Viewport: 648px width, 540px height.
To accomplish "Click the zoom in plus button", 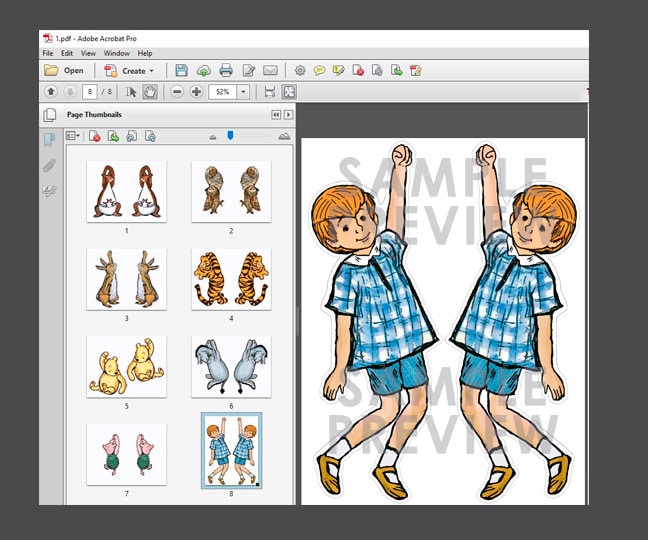I will click(x=196, y=92).
